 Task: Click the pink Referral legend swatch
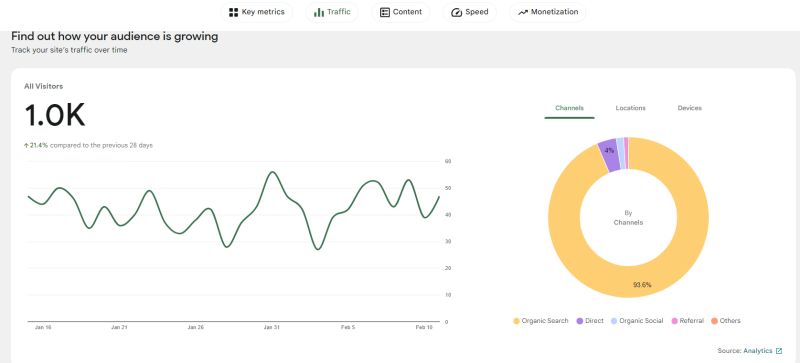pos(674,321)
